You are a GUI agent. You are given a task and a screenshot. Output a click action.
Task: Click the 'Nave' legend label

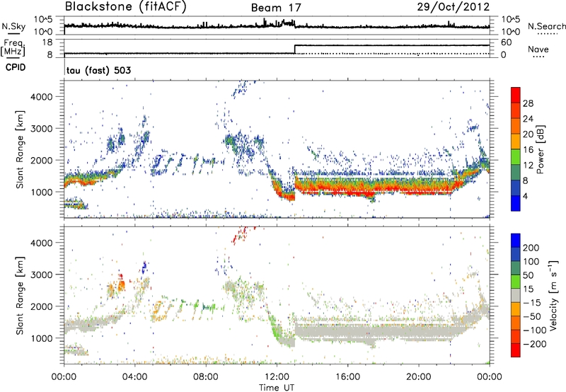point(538,49)
